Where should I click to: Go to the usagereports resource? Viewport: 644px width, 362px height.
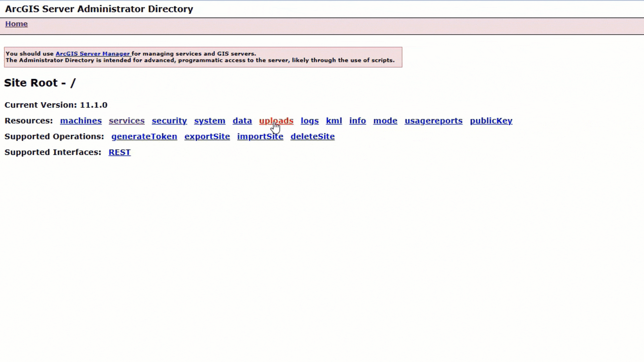[x=433, y=121]
